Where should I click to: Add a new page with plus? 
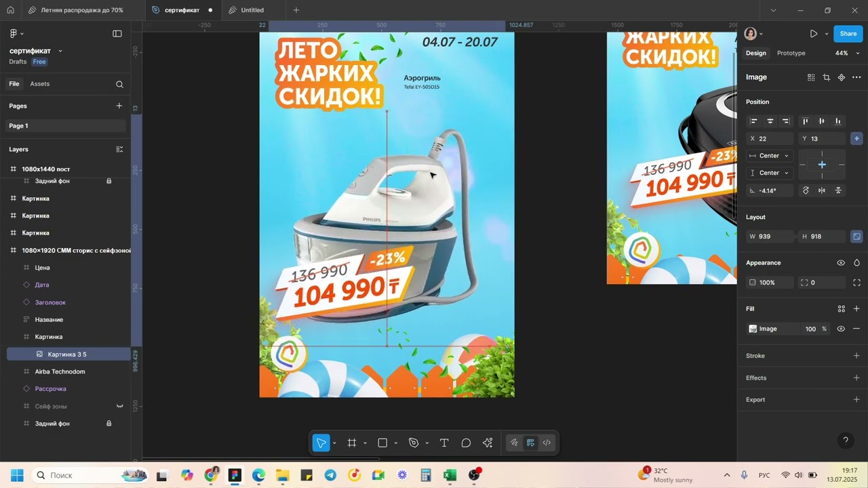click(119, 106)
